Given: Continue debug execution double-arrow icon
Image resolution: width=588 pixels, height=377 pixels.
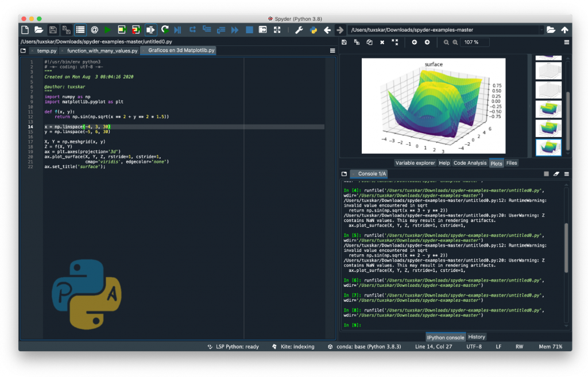Looking at the screenshot, I should pyautogui.click(x=235, y=30).
